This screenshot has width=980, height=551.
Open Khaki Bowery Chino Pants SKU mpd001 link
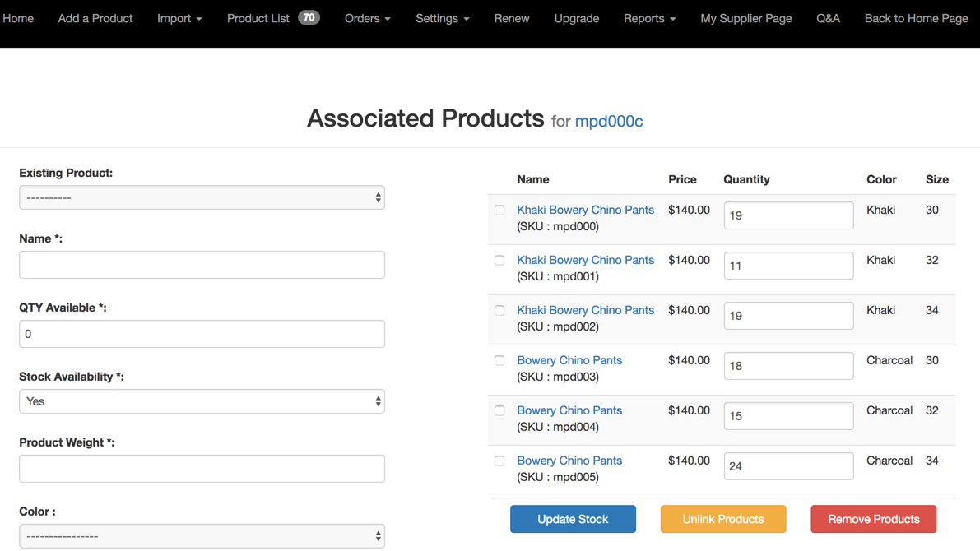(585, 260)
